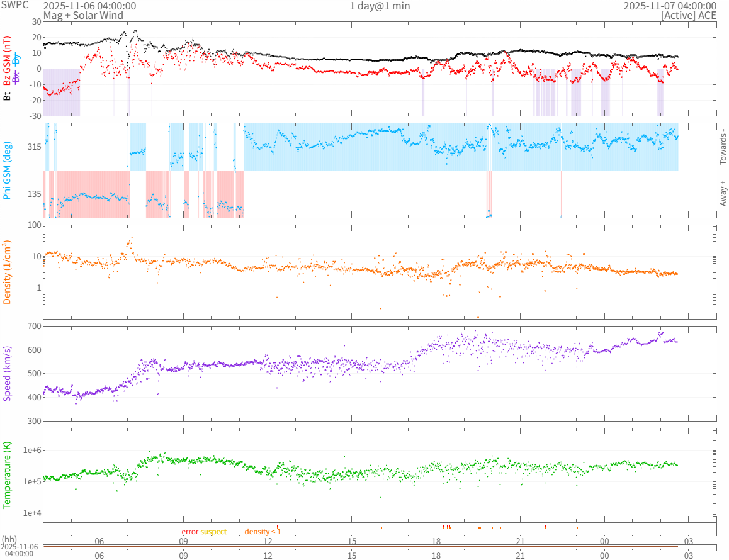Click the 315 tick on Phi axis
This screenshot has width=729, height=560.
click(x=34, y=147)
